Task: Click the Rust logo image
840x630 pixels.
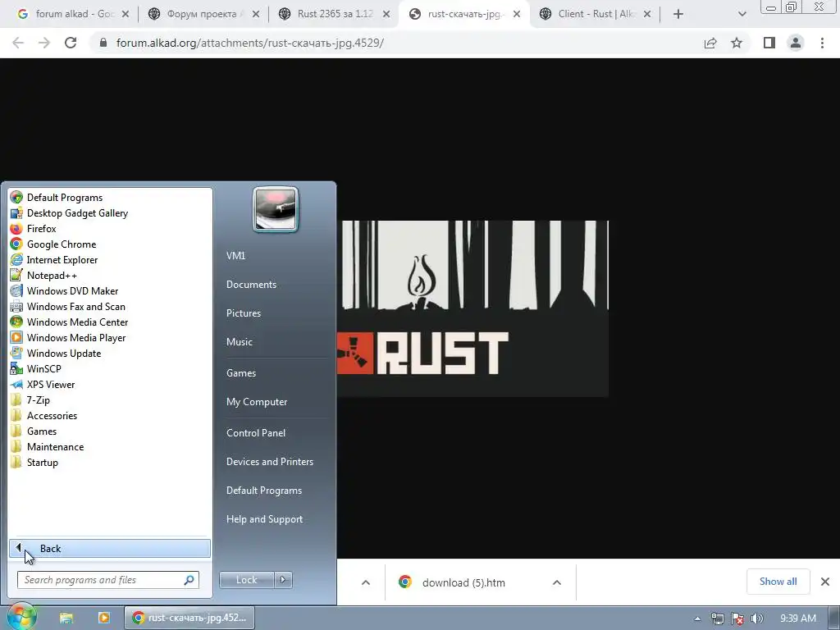Action: coord(473,308)
